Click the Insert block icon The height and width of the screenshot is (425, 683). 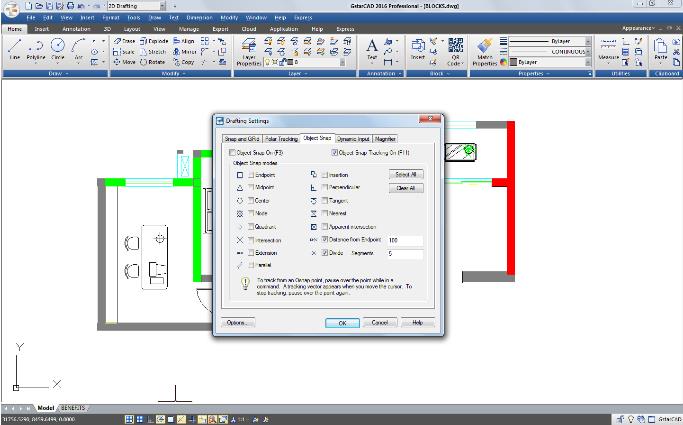418,50
